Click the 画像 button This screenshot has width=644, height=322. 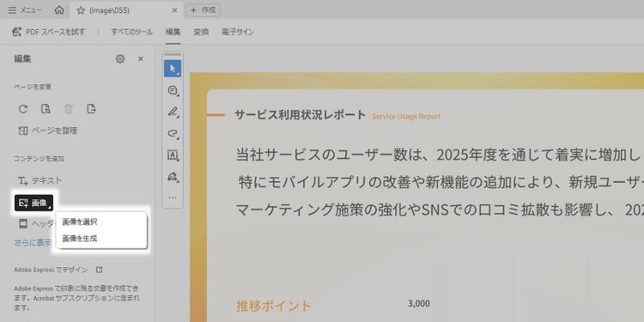[33, 203]
